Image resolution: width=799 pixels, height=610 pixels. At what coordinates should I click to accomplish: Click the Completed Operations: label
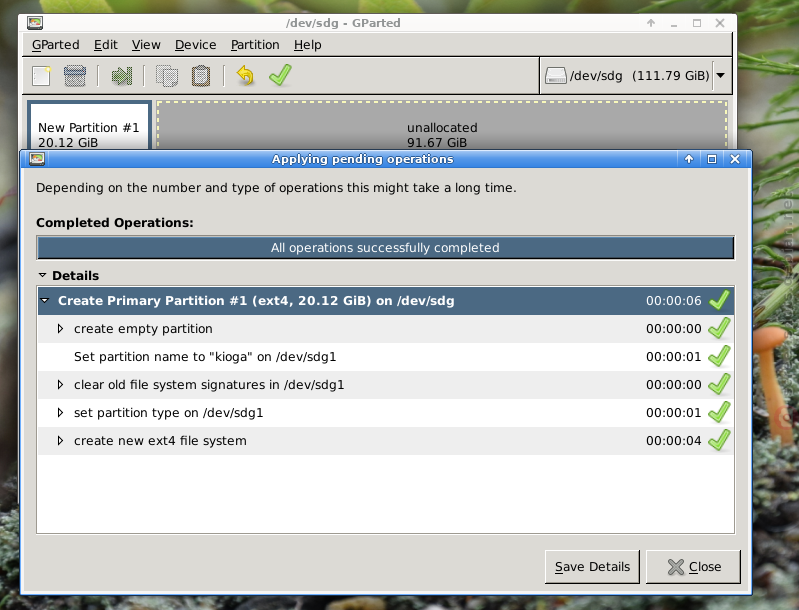tap(115, 223)
